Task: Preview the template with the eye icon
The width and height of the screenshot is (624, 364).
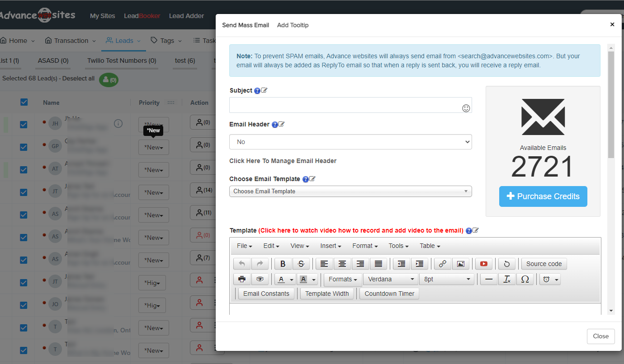Action: 260,279
